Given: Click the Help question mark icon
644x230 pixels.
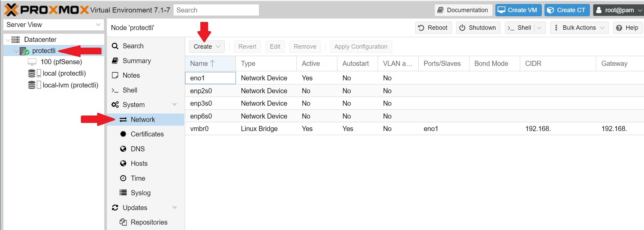Looking at the screenshot, I should click(x=619, y=28).
